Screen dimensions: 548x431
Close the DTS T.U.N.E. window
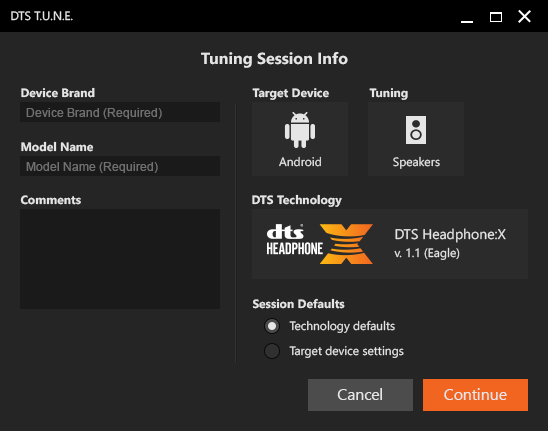pos(524,16)
